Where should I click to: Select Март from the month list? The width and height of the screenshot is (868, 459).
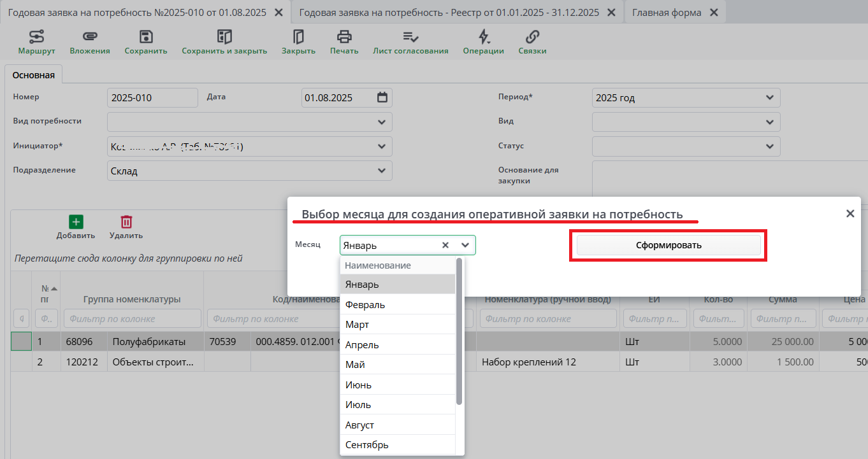357,325
